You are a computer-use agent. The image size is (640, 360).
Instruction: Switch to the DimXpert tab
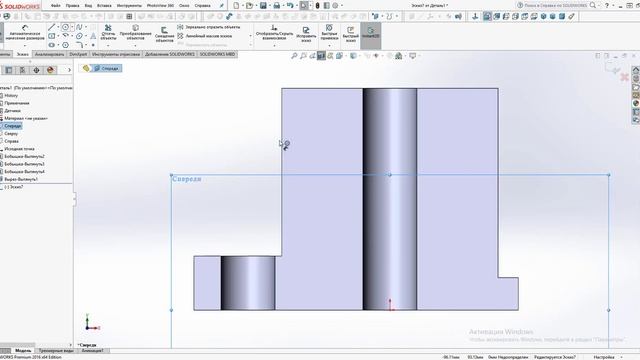click(78, 54)
